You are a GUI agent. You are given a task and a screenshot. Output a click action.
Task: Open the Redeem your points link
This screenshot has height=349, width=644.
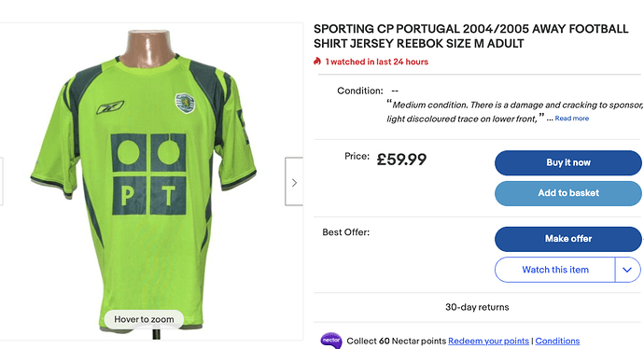(x=488, y=341)
